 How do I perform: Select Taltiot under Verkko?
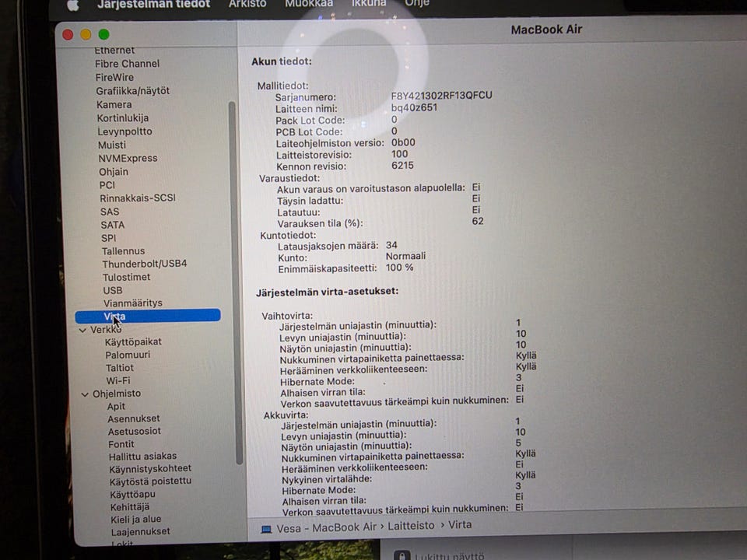(120, 368)
